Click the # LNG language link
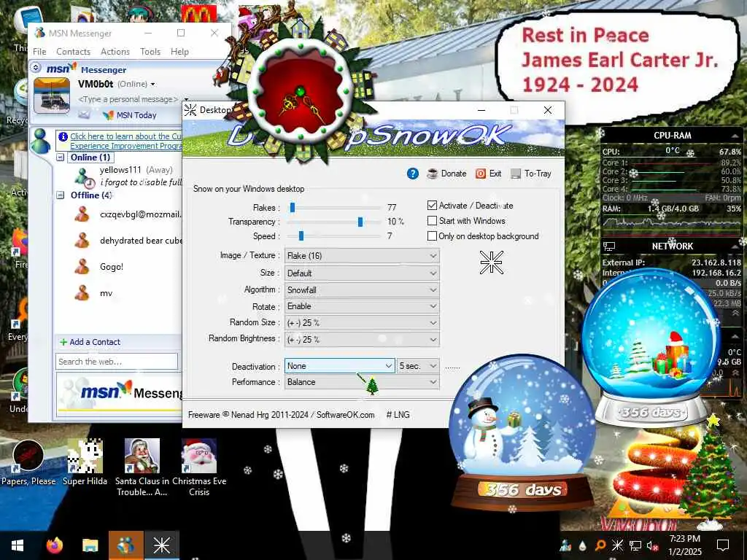 pos(398,415)
